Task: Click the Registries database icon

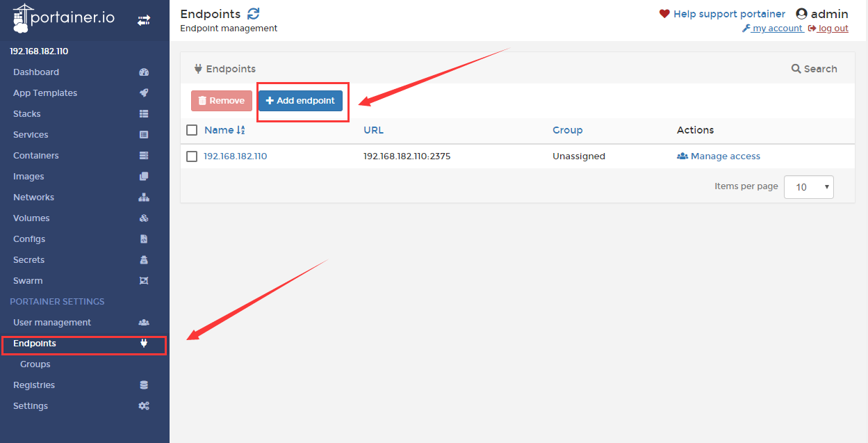Action: click(144, 385)
